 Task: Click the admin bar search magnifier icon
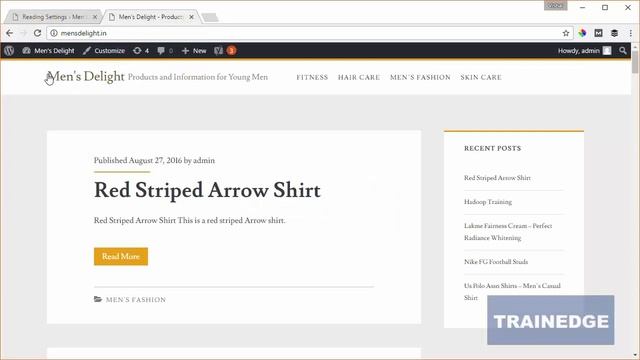click(x=622, y=51)
